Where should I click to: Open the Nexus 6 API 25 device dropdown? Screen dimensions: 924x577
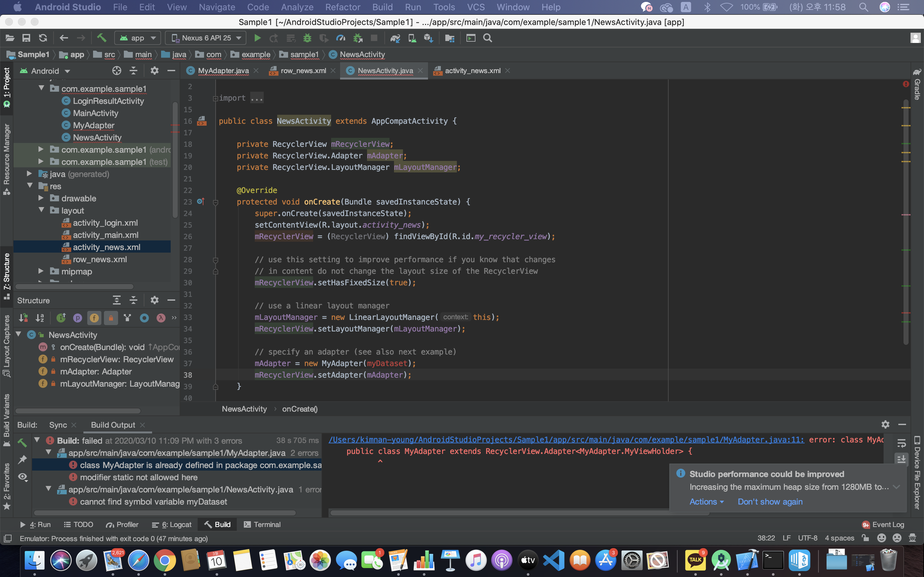206,38
